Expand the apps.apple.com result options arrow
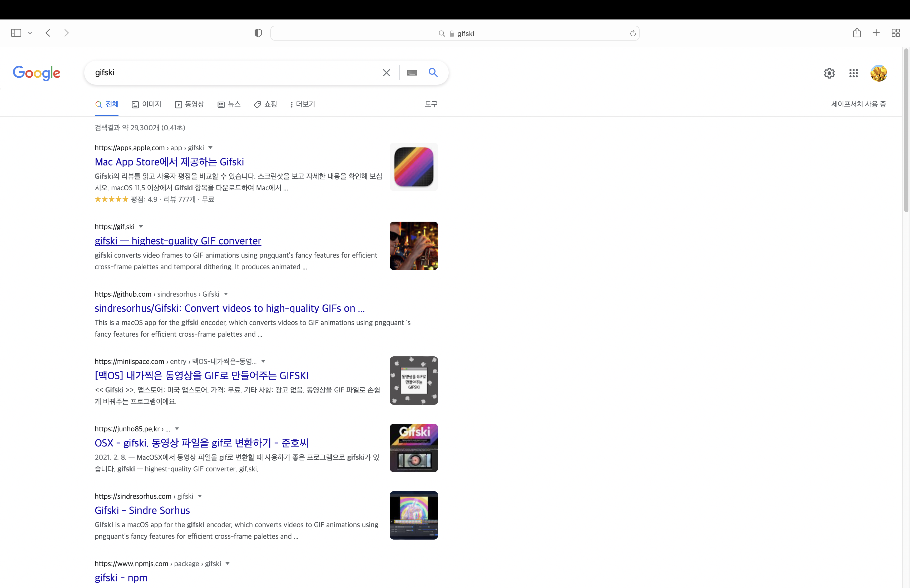The image size is (910, 588). (x=210, y=148)
